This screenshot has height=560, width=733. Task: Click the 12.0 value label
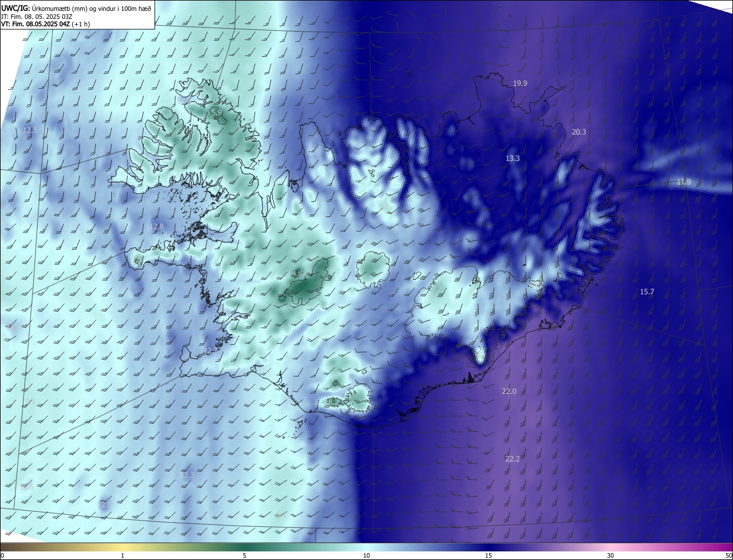click(105, 505)
